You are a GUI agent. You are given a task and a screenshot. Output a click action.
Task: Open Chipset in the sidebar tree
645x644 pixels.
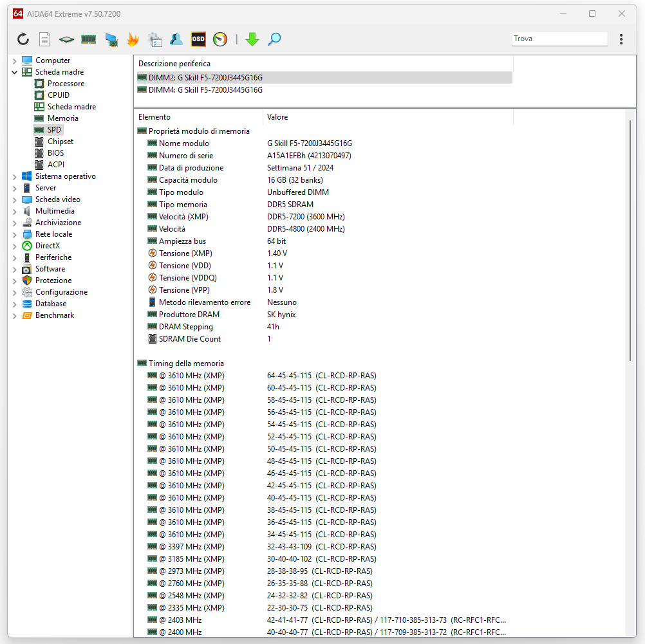[x=60, y=142]
